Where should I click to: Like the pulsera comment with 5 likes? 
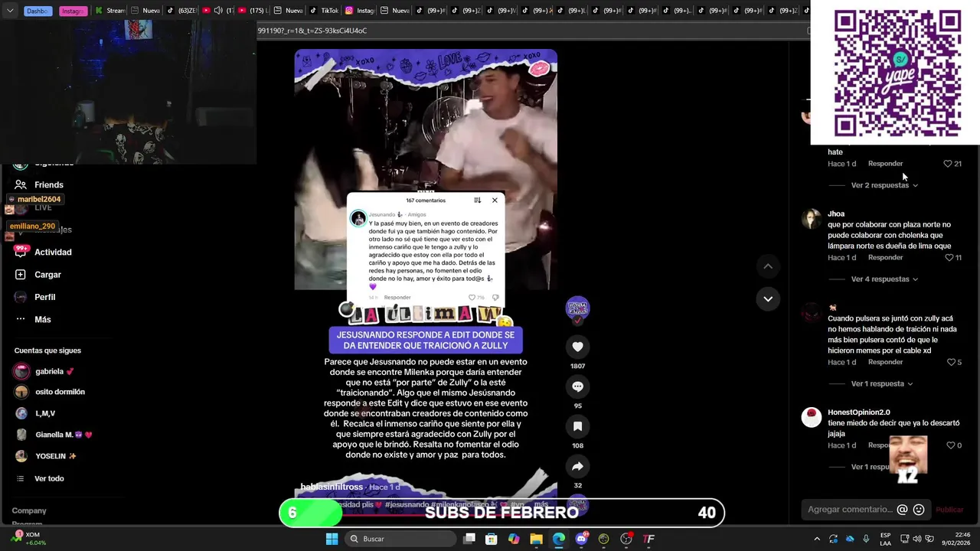pyautogui.click(x=951, y=362)
